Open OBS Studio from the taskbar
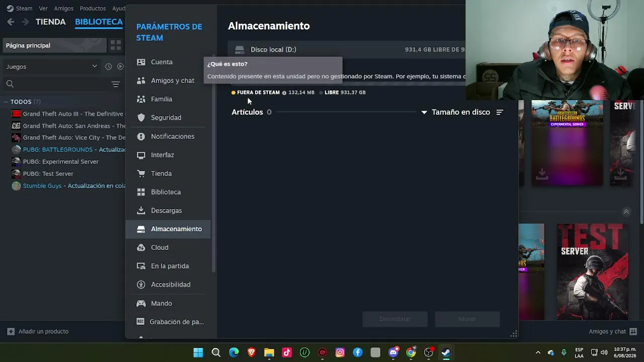Screen dimensions: 644x362 click(429, 352)
